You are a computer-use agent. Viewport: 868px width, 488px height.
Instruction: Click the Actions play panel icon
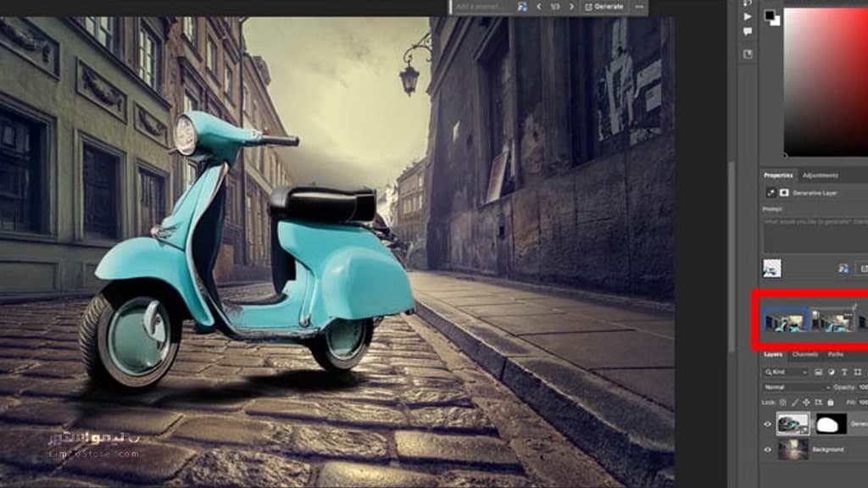point(748,17)
